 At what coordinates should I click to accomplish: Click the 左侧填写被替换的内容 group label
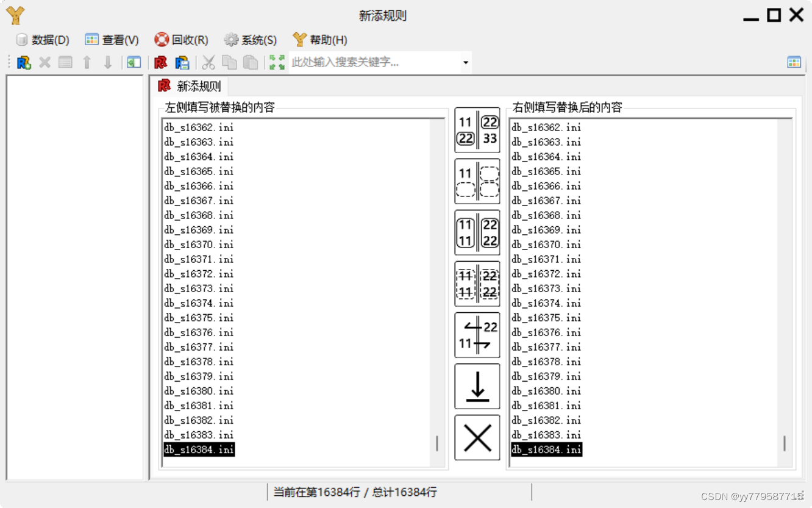220,107
